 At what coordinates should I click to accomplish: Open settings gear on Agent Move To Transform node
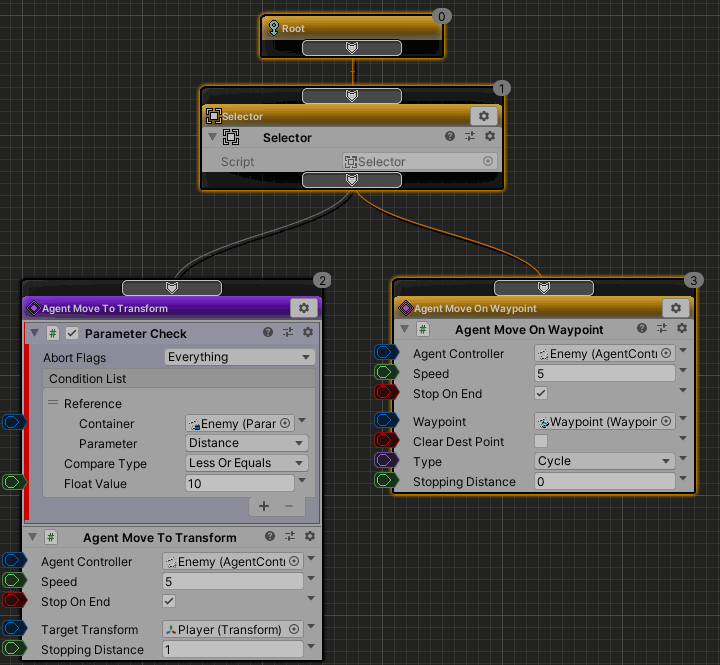(304, 308)
